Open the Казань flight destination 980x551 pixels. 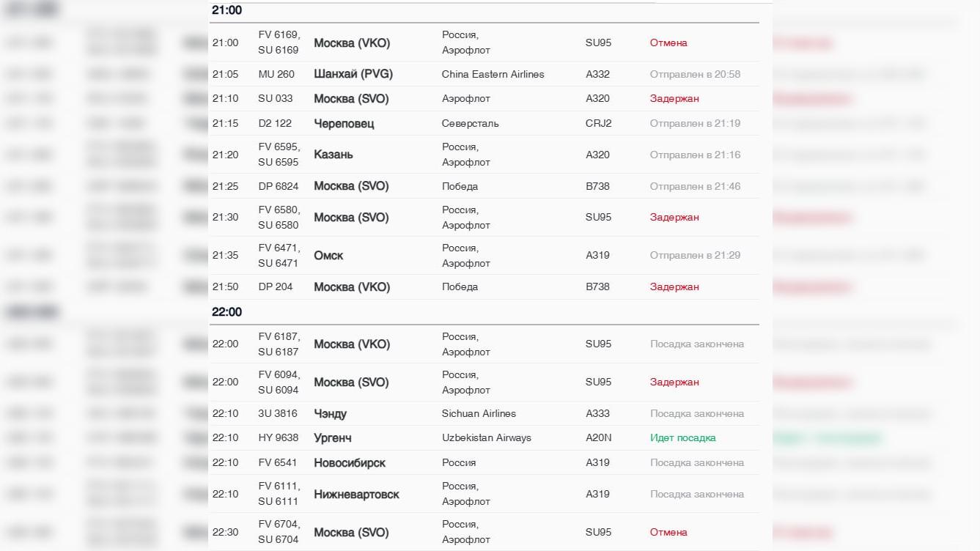(x=334, y=155)
